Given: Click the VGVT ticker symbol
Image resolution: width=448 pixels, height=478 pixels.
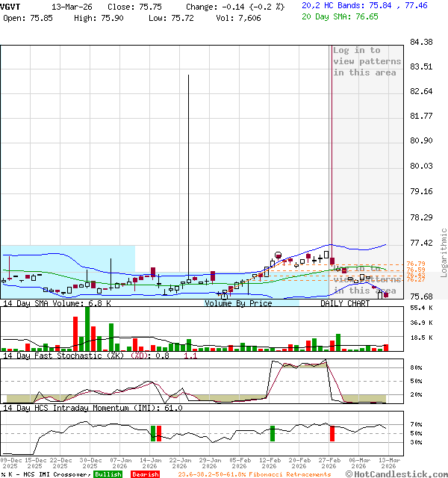Looking at the screenshot, I should tap(12, 6).
